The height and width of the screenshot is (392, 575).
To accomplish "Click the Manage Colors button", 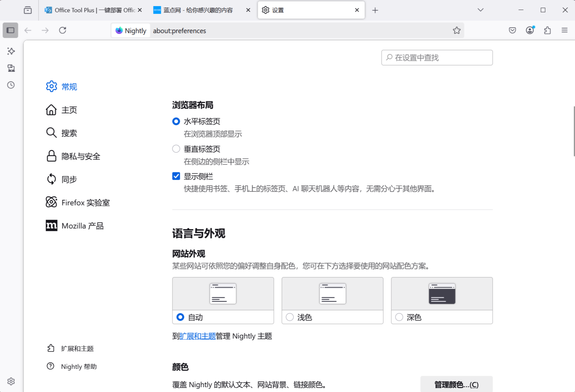I will coord(456,385).
